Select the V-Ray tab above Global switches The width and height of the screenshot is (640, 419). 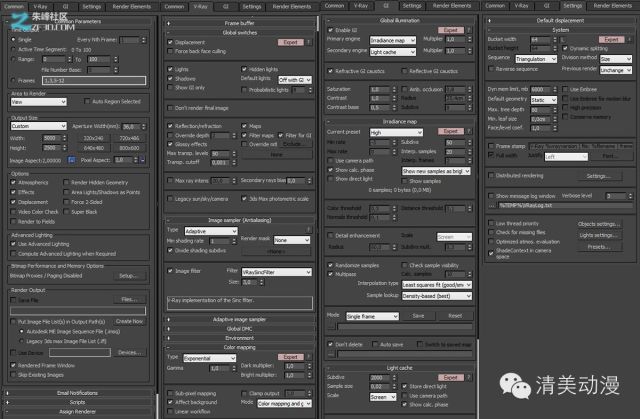(x=200, y=7)
